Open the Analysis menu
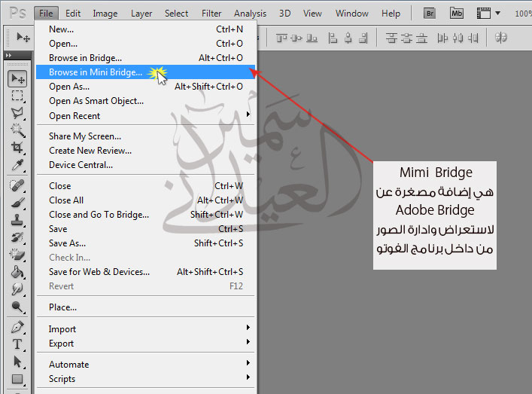The image size is (532, 394). coord(250,14)
